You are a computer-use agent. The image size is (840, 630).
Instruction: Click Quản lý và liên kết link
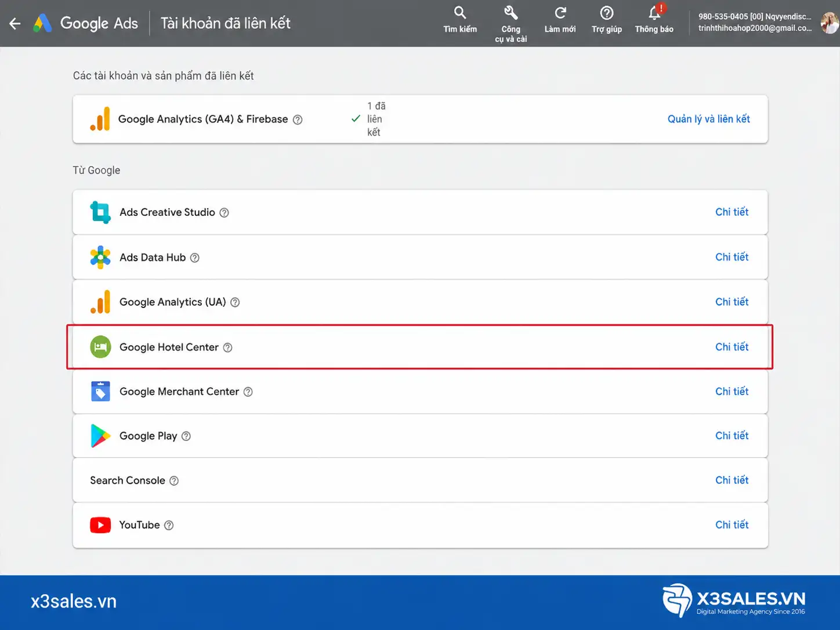click(708, 119)
